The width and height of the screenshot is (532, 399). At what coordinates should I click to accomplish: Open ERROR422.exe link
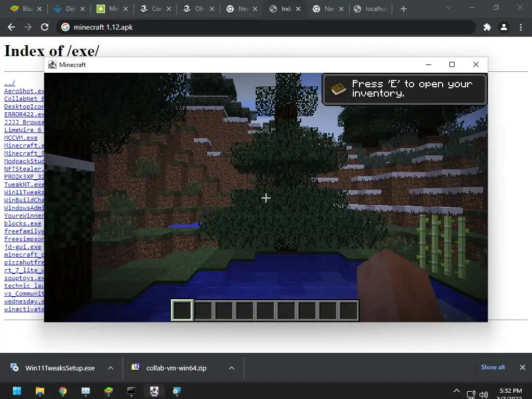click(x=24, y=114)
